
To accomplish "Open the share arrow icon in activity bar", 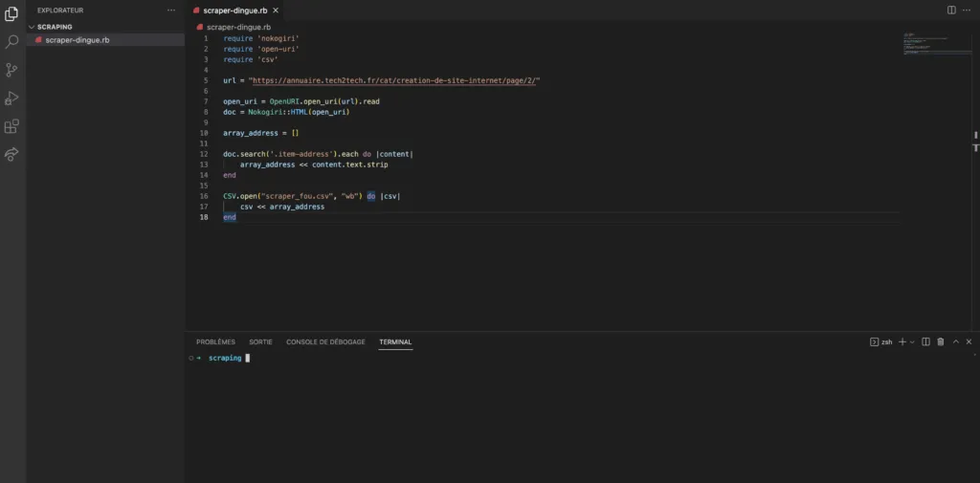I will pyautogui.click(x=11, y=154).
